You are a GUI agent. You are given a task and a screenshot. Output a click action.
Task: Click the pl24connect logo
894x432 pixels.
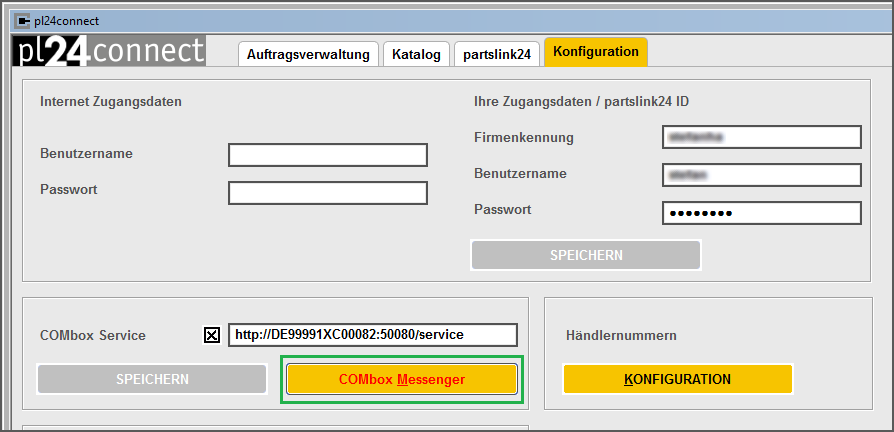pos(109,51)
